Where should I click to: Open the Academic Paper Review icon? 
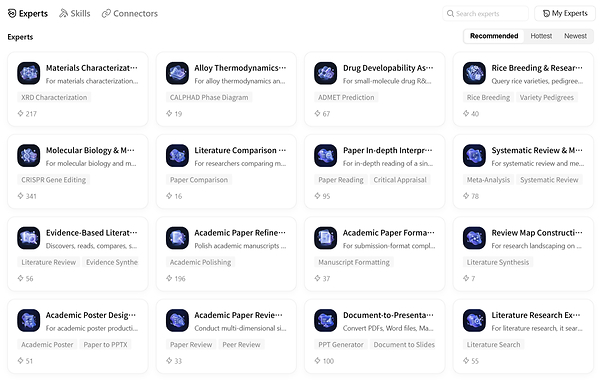click(x=177, y=320)
